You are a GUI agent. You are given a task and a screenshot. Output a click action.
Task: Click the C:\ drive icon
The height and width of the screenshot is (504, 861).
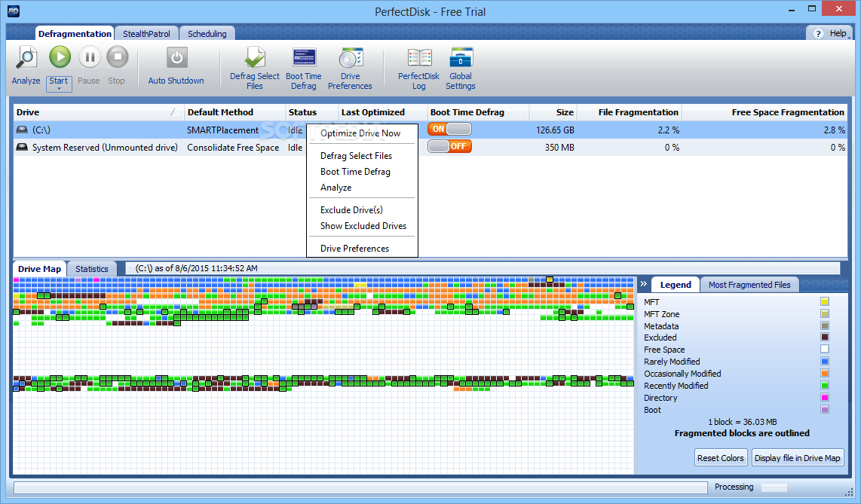(x=22, y=130)
